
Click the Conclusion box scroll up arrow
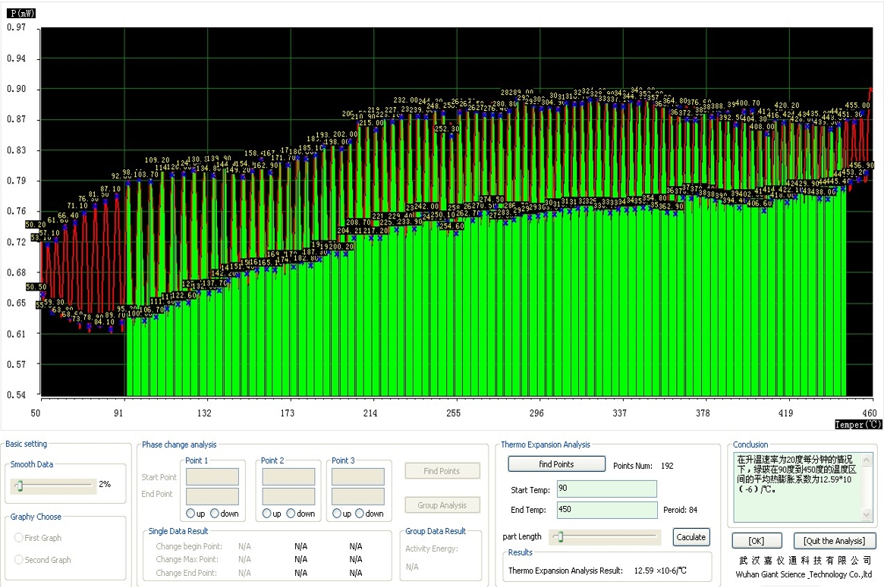tap(867, 459)
